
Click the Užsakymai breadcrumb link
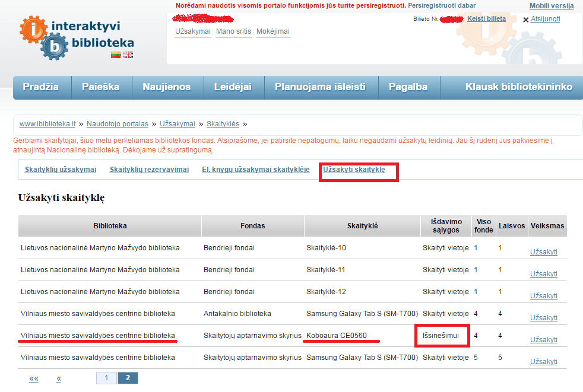pos(178,124)
